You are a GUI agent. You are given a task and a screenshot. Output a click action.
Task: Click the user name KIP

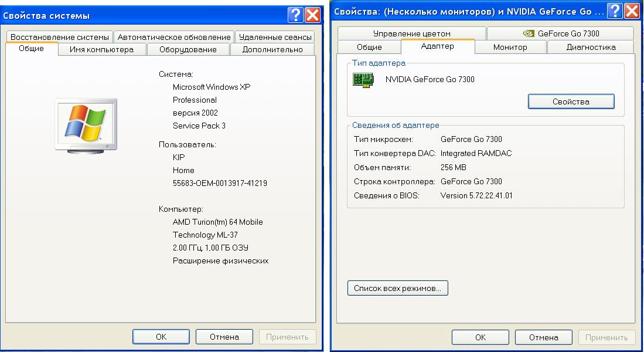tap(179, 157)
